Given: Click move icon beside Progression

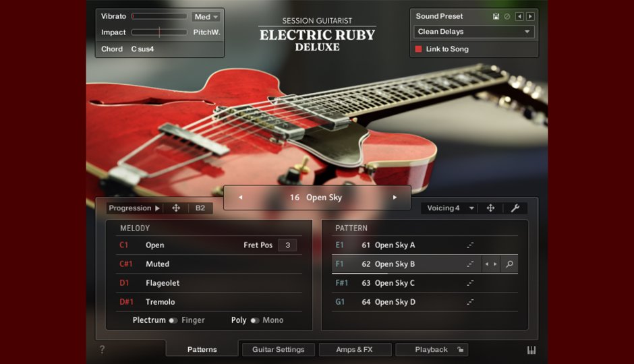Looking at the screenshot, I should pyautogui.click(x=176, y=208).
